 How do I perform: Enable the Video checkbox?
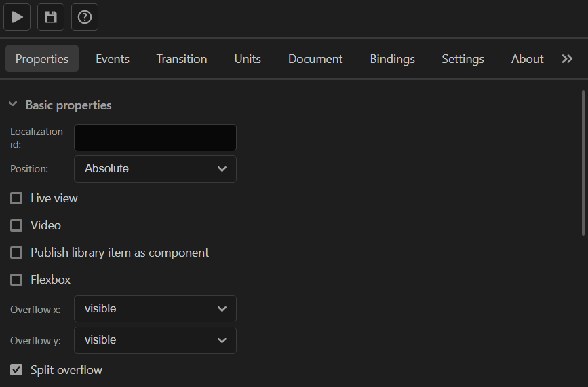click(x=16, y=225)
